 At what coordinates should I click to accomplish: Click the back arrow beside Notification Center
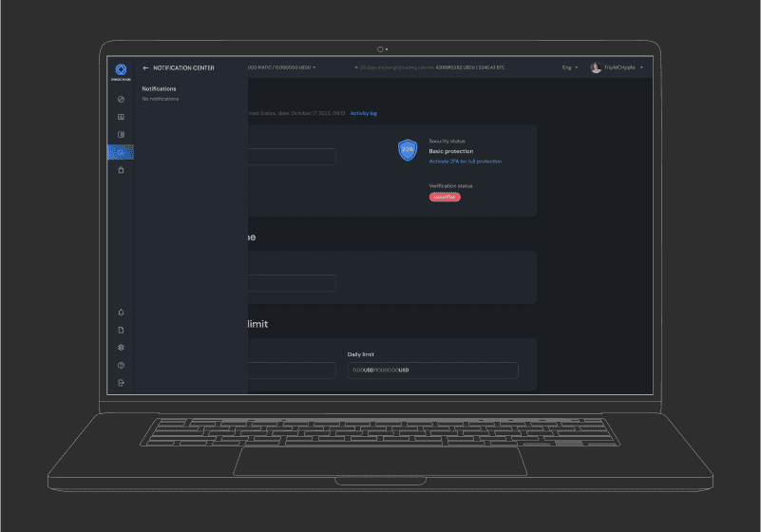point(145,68)
